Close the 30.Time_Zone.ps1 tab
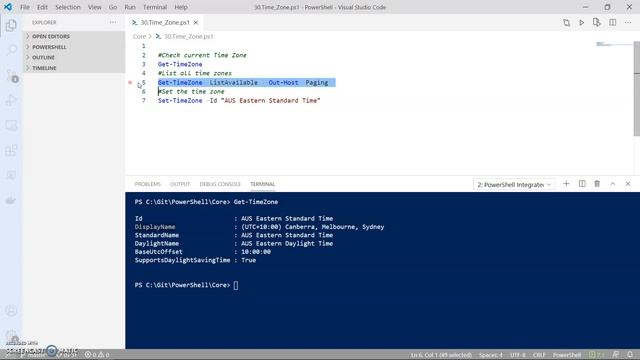This screenshot has width=640, height=360. tap(196, 22)
